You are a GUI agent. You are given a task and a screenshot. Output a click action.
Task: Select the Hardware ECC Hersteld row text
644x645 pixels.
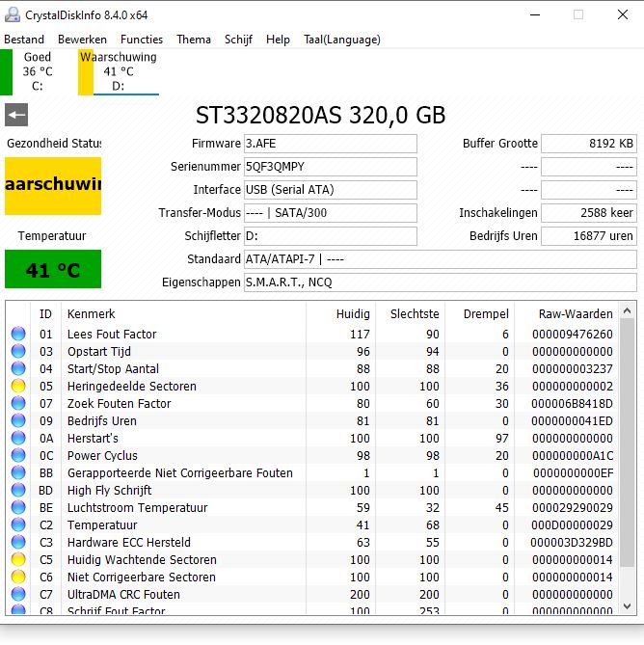coord(129,542)
